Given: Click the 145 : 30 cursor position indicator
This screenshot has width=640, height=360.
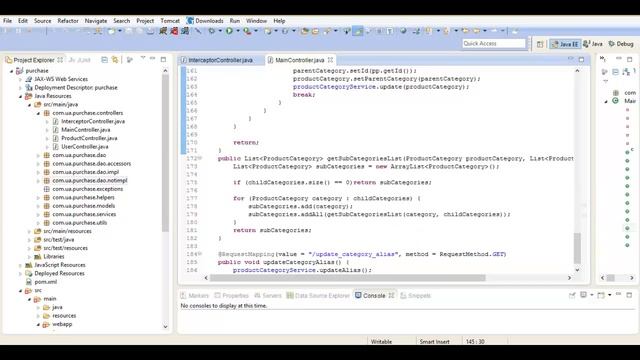Looking at the screenshot, I should tap(475, 342).
